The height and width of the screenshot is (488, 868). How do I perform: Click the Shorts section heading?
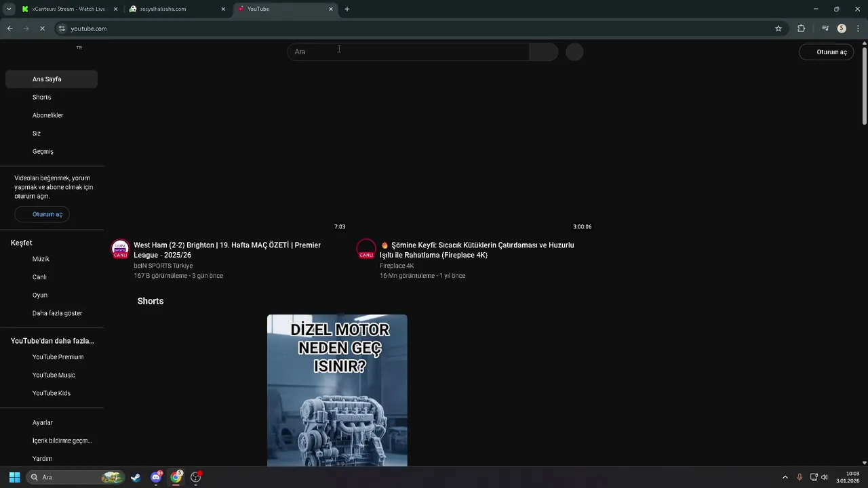[151, 301]
